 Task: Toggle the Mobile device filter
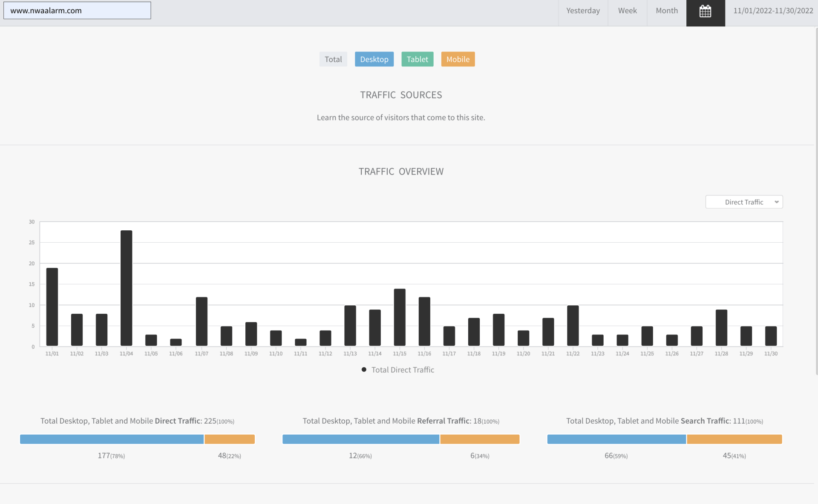point(458,59)
